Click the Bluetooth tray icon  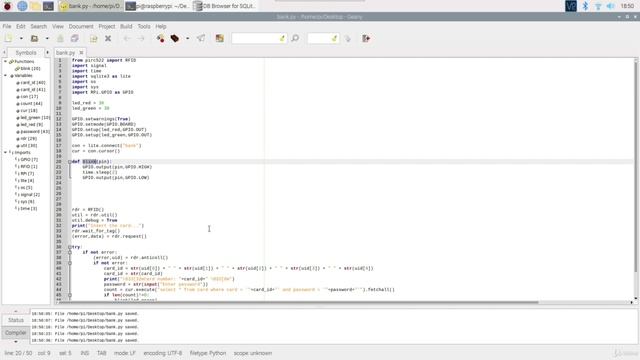click(585, 6)
